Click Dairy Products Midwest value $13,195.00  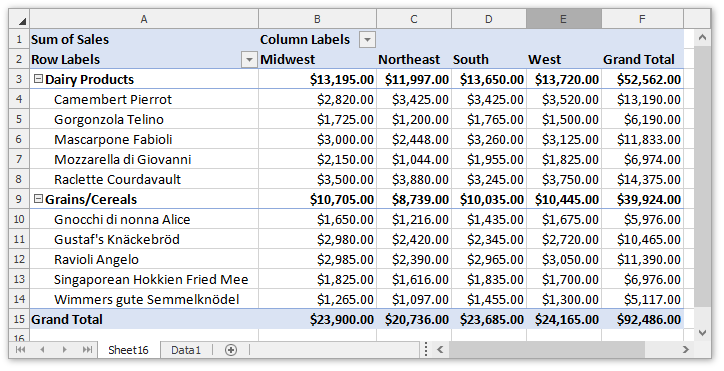[317, 79]
